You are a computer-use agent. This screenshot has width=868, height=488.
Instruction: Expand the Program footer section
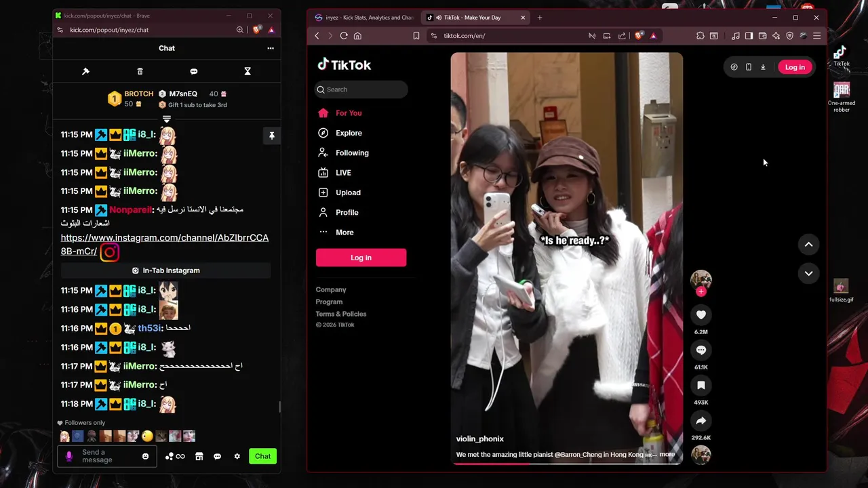329,302
